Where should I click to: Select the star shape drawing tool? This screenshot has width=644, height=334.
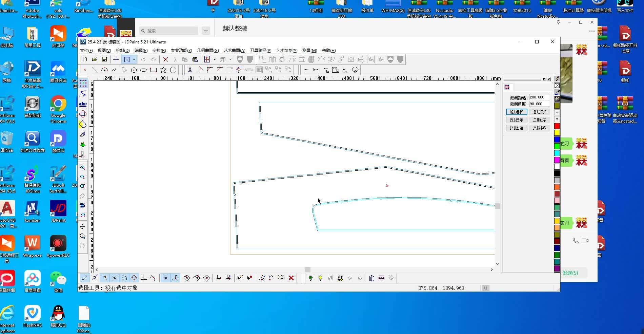pos(163,70)
